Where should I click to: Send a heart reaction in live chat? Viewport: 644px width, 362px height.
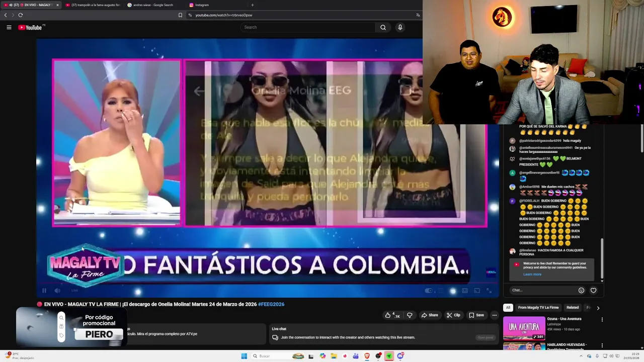click(x=594, y=290)
